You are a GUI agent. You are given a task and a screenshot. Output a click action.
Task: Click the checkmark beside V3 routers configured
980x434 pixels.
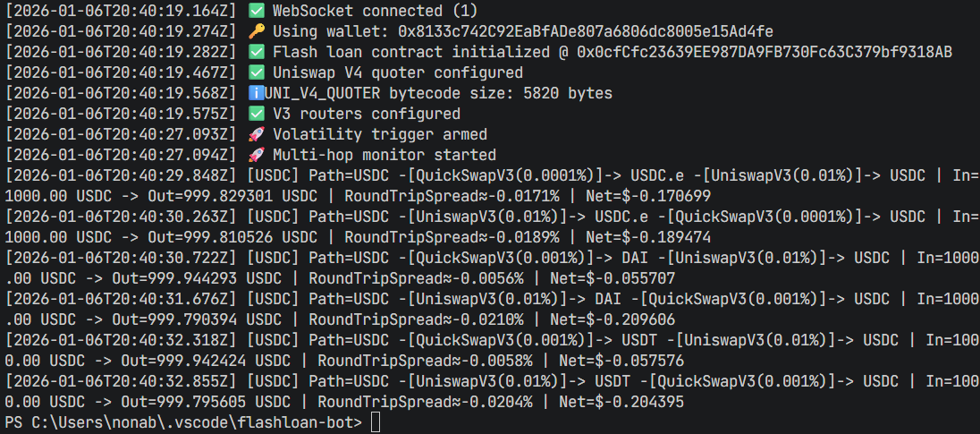[x=256, y=115]
